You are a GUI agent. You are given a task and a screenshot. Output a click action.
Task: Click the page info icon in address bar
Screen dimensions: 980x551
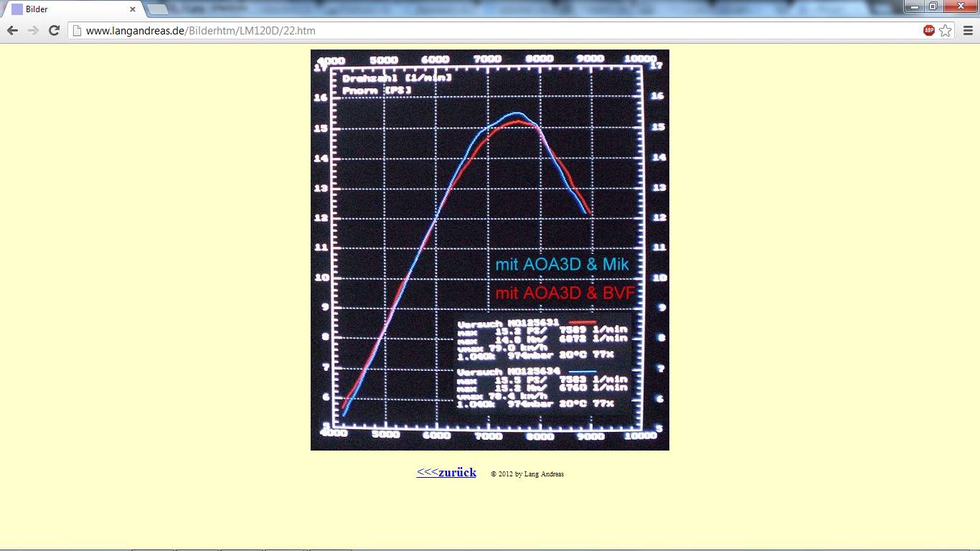pyautogui.click(x=77, y=31)
